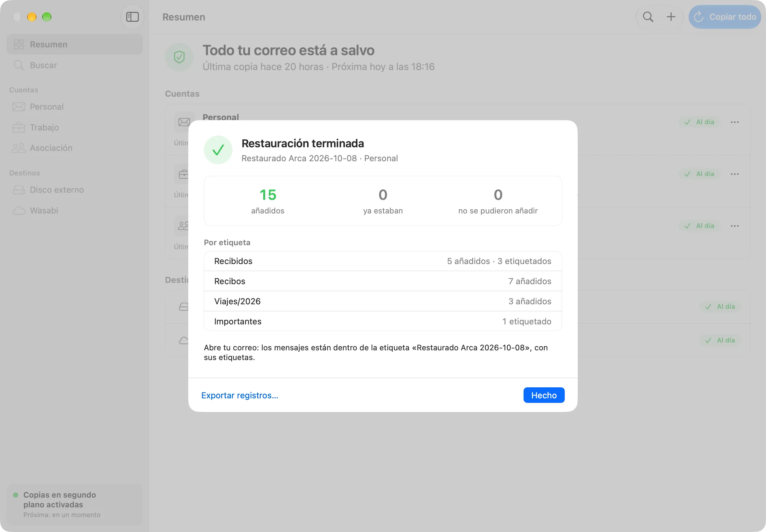Toggle the sidebar panel icon

[x=132, y=17]
